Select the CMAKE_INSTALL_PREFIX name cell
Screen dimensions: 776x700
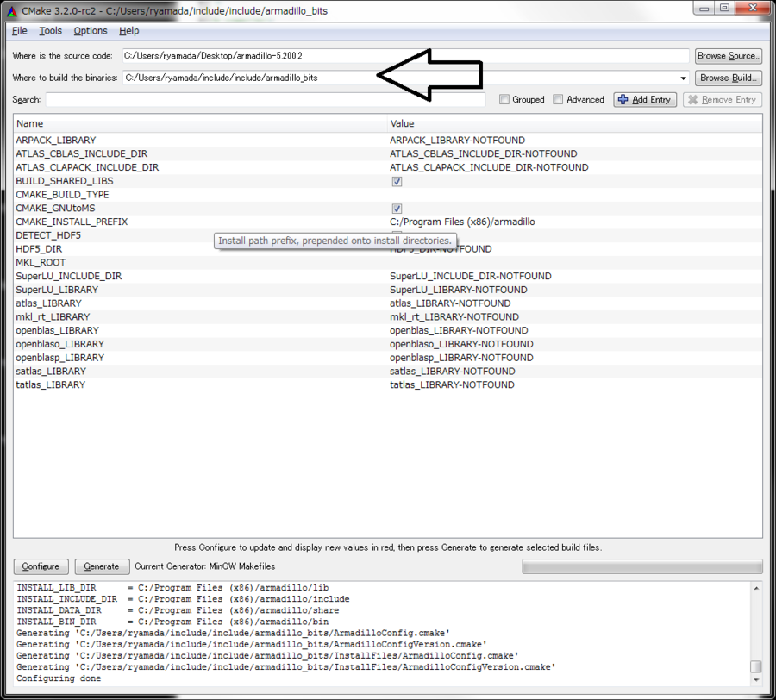72,222
